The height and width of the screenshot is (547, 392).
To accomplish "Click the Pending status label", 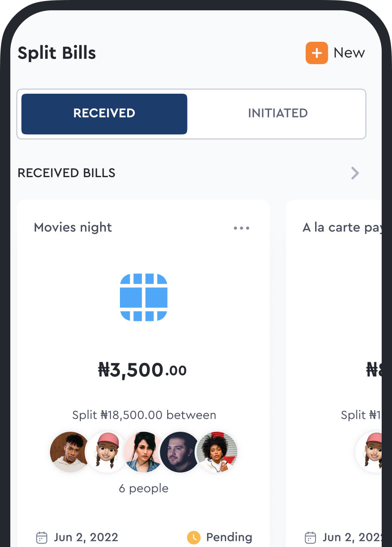I will point(229,538).
